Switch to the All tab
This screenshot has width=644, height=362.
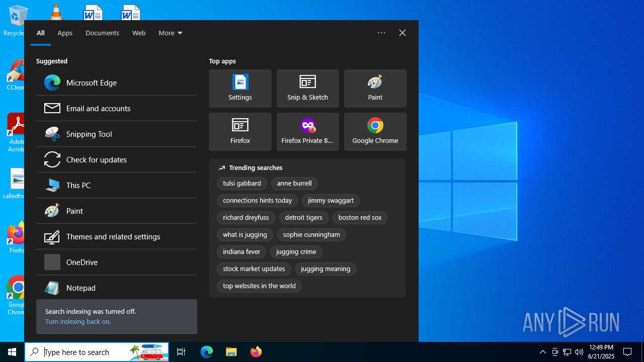pyautogui.click(x=41, y=33)
